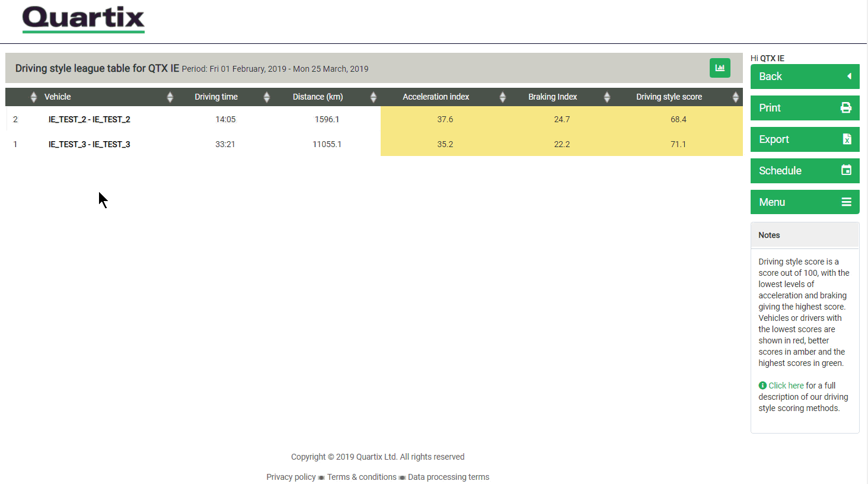868x484 pixels.
Task: Click driving time 14:05
Action: coord(225,119)
